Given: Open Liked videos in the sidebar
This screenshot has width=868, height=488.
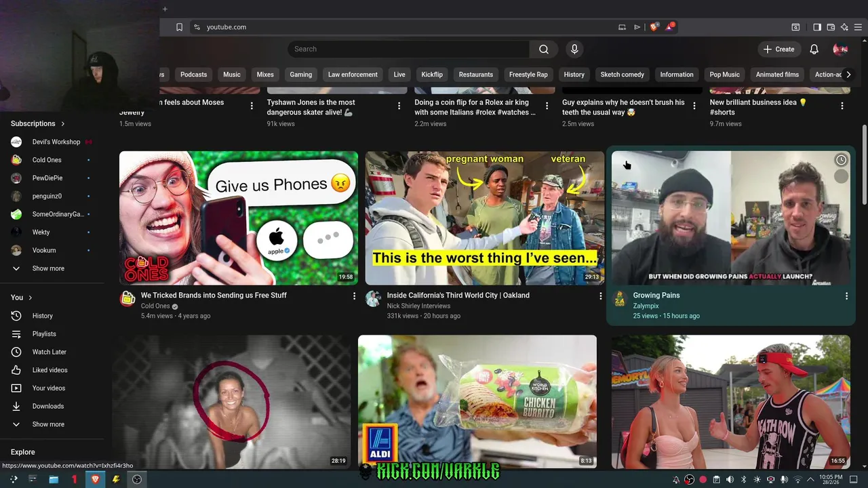Looking at the screenshot, I should [x=50, y=370].
